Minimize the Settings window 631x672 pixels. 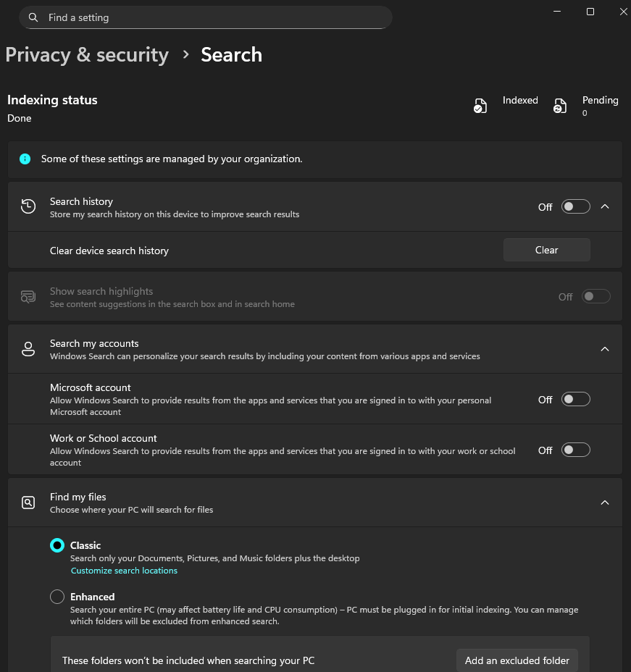[x=557, y=12]
